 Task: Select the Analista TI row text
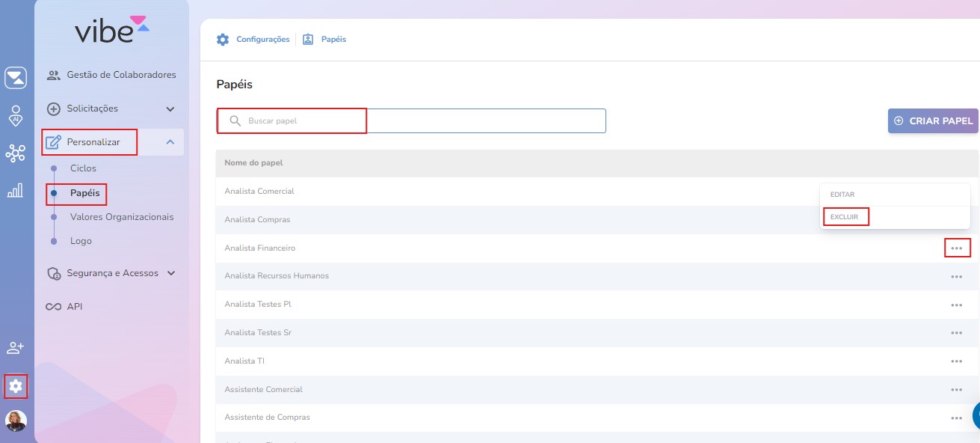pos(244,361)
